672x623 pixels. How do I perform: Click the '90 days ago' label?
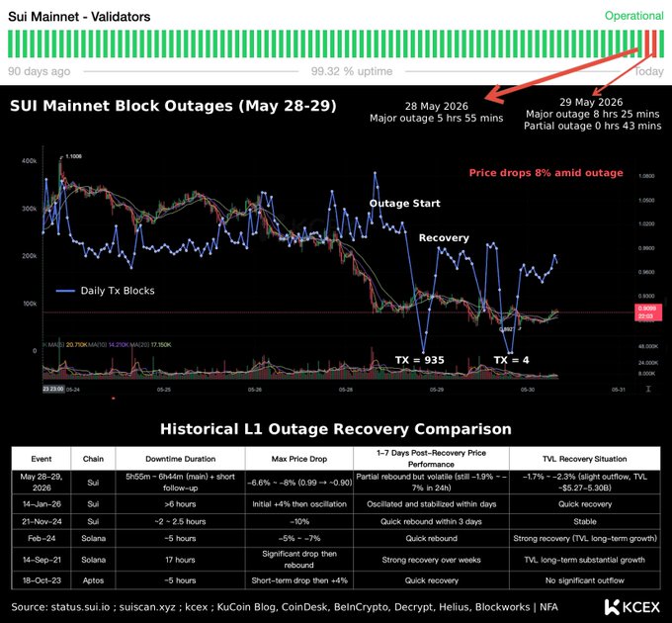coord(39,71)
